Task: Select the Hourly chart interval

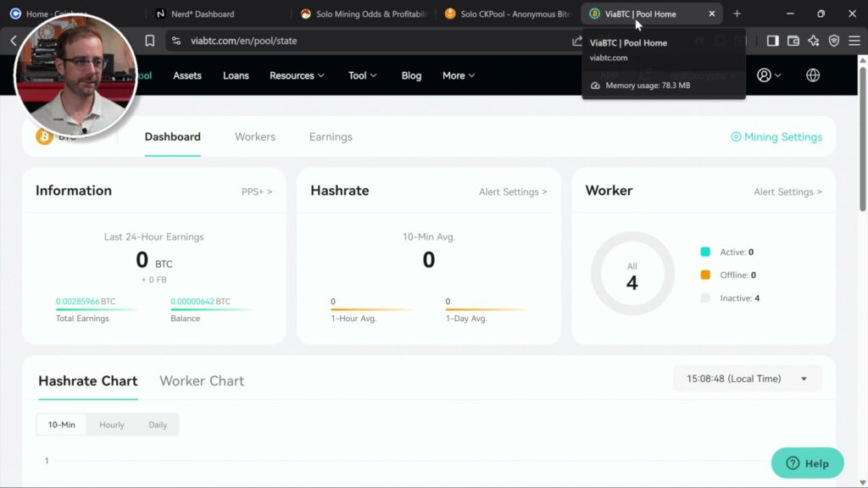Action: tap(112, 425)
